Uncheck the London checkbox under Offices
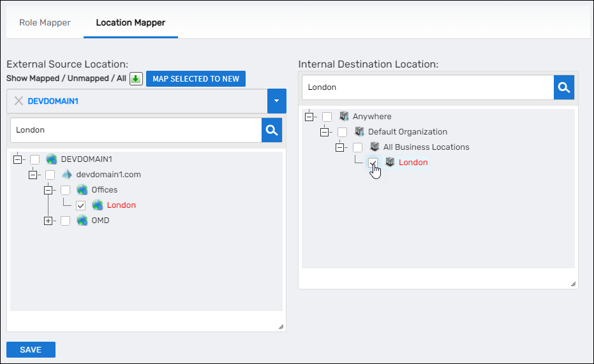Image resolution: width=594 pixels, height=364 pixels. (81, 205)
